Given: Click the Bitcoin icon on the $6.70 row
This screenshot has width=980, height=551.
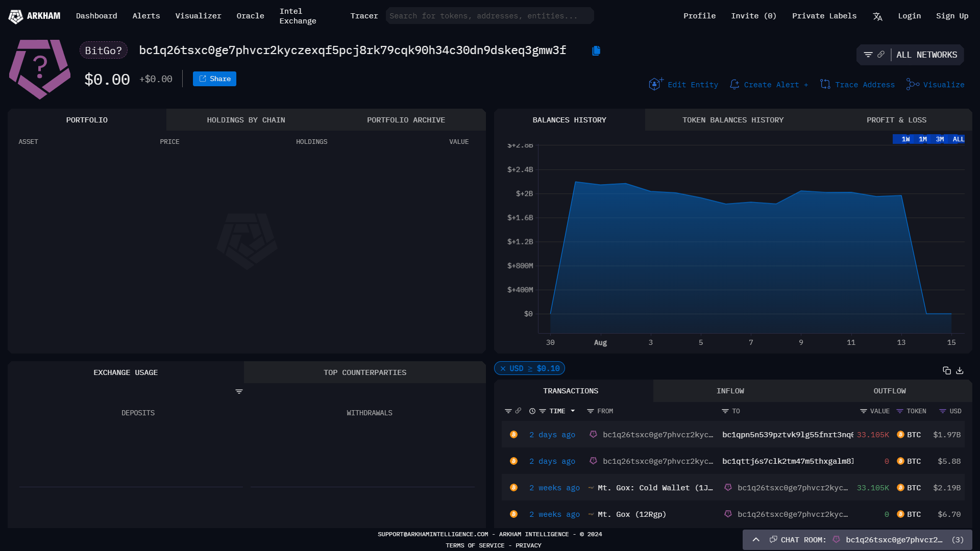Looking at the screenshot, I should click(514, 514).
